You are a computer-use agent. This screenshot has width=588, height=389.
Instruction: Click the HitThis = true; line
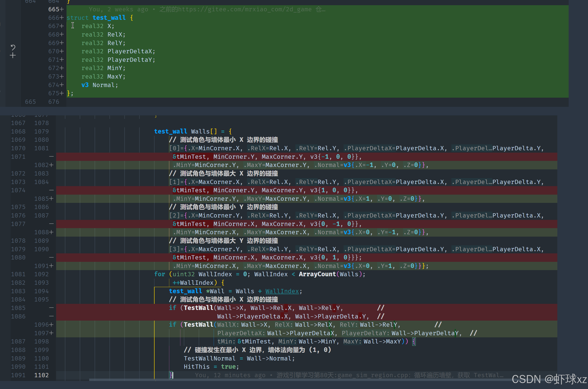pyautogui.click(x=211, y=367)
